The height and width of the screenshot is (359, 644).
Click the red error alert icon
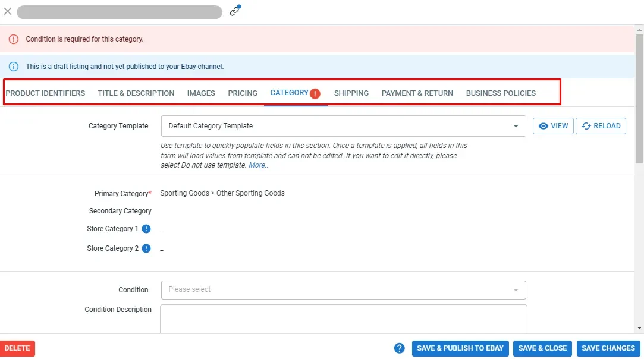[x=14, y=39]
